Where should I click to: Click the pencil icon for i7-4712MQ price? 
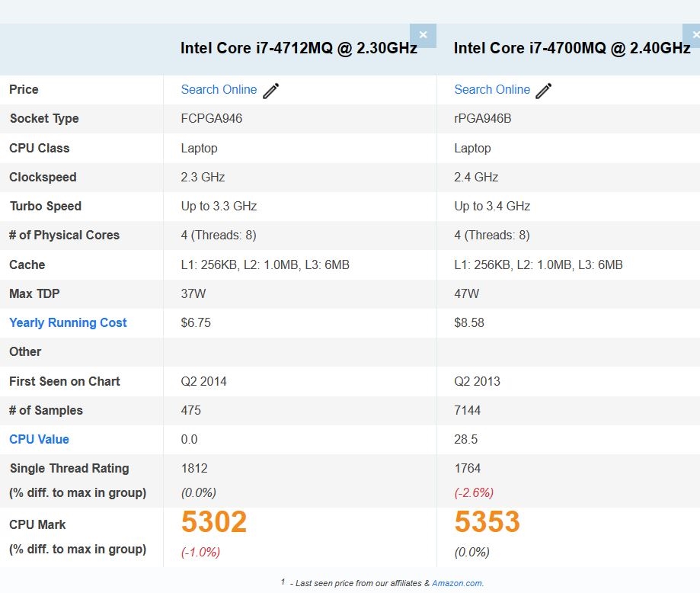271,91
